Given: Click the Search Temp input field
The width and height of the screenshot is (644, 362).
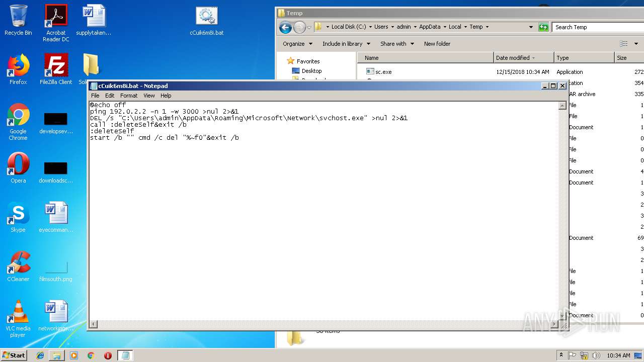Looking at the screenshot, I should coord(597,27).
